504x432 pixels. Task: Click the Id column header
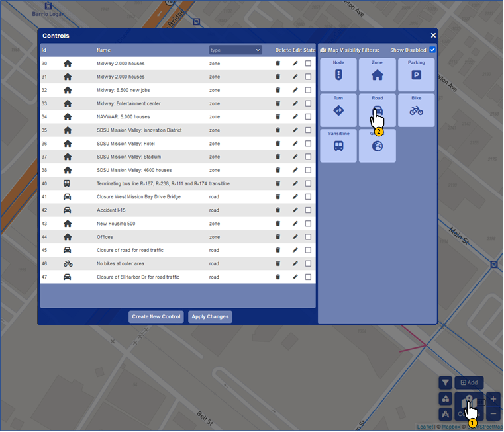tap(44, 50)
